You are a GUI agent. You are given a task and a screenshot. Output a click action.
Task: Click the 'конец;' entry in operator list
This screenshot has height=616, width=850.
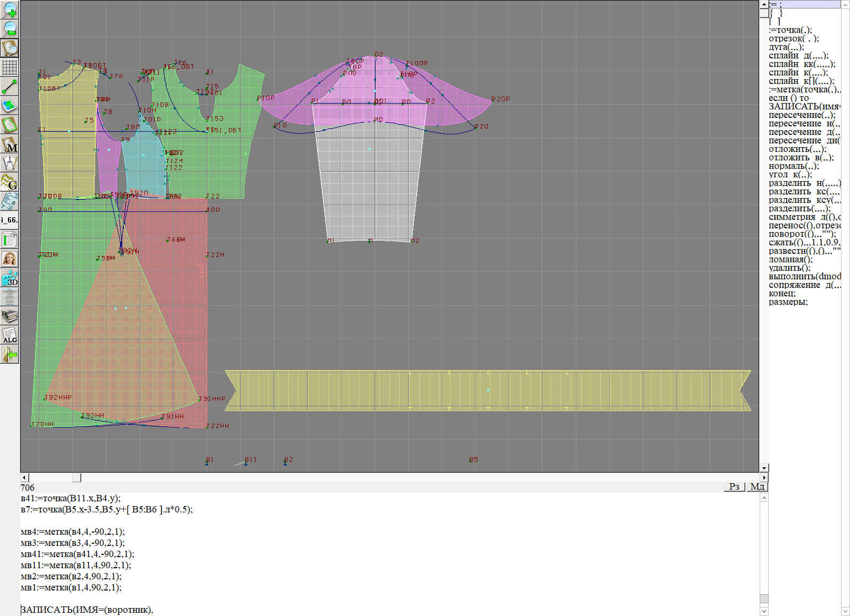pos(782,294)
